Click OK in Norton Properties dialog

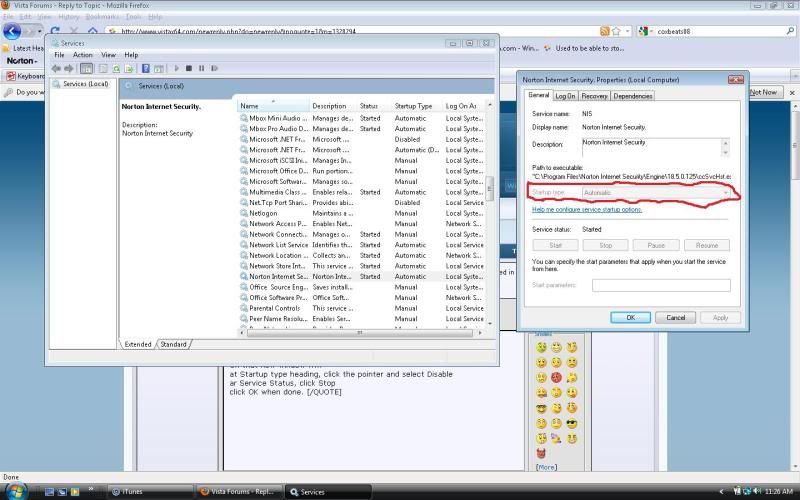point(631,318)
